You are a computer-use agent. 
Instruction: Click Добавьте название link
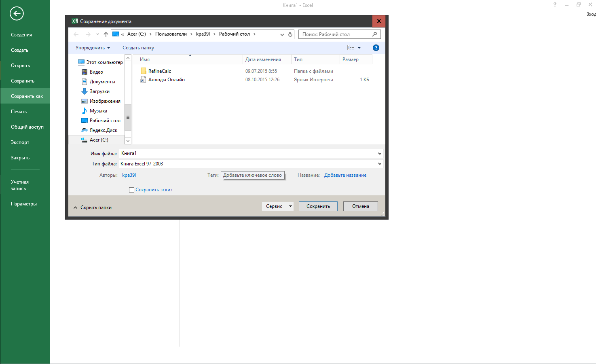(345, 175)
